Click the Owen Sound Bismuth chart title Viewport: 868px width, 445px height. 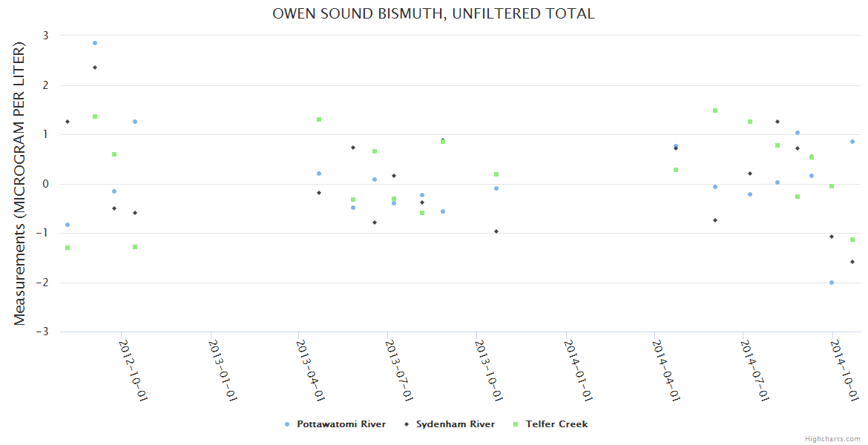click(x=433, y=13)
